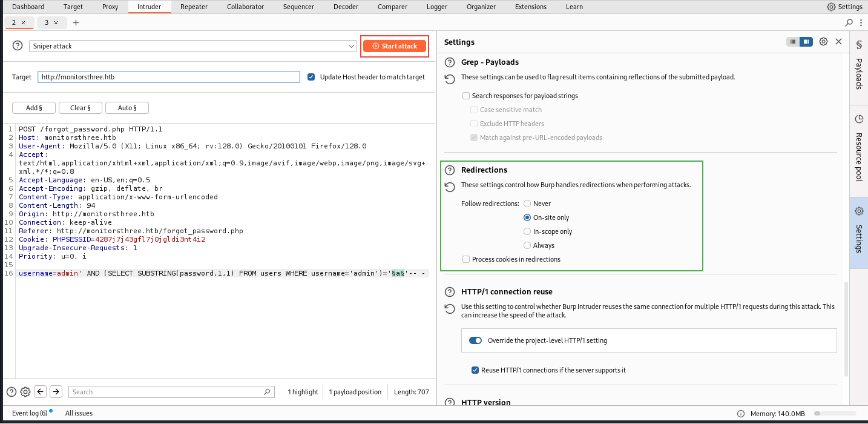Open the Collaborator tab

[x=245, y=7]
